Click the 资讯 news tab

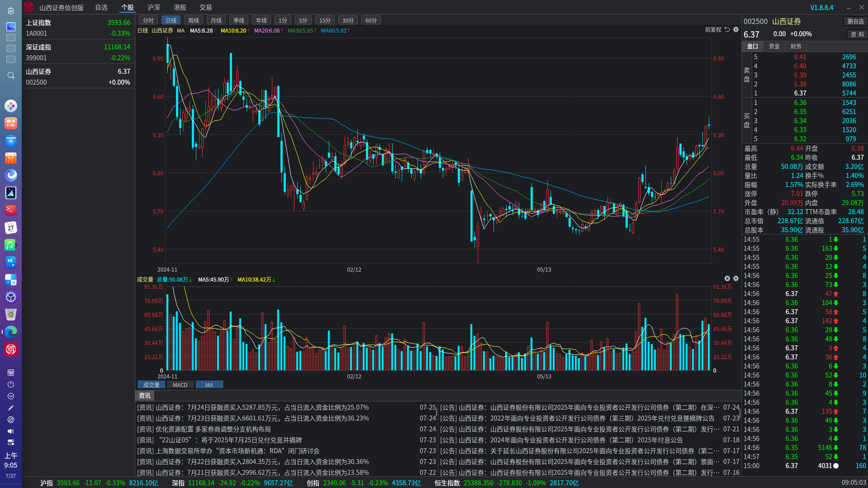(x=145, y=396)
